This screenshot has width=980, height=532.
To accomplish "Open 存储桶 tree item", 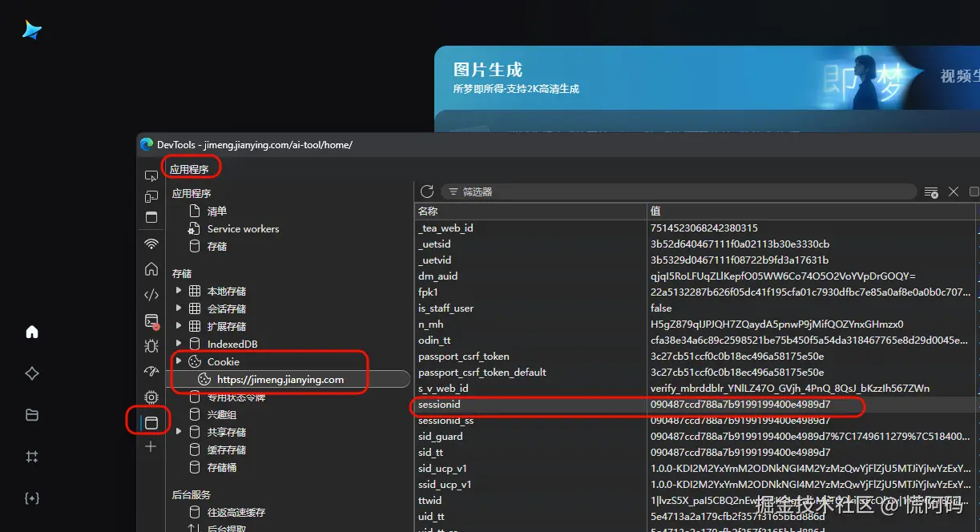I will pos(222,468).
